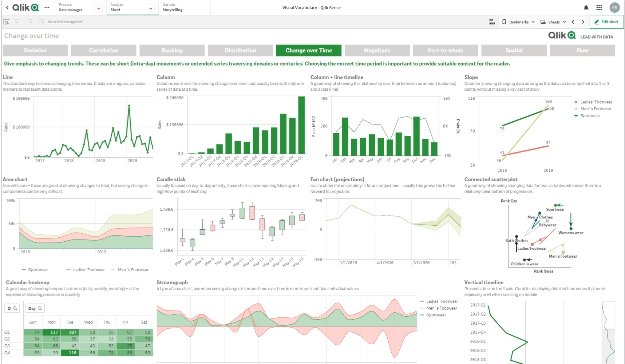Open the Qlik hub logo
Image resolution: width=625 pixels, height=364 pixels.
[x=25, y=7]
